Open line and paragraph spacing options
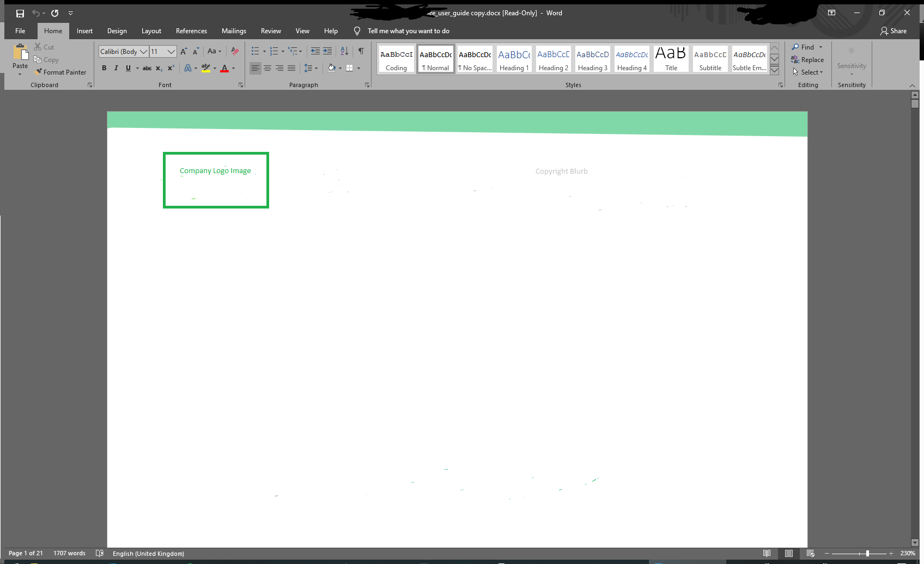 tap(311, 68)
